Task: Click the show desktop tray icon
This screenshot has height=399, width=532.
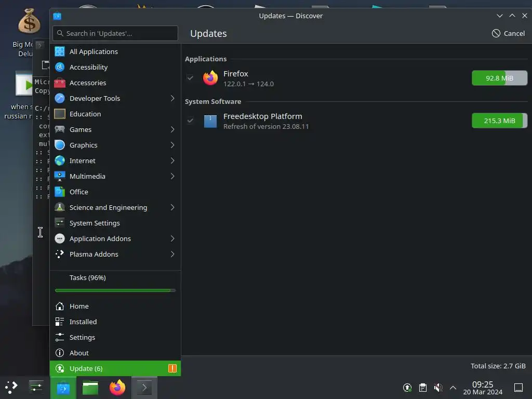Action: (x=518, y=388)
